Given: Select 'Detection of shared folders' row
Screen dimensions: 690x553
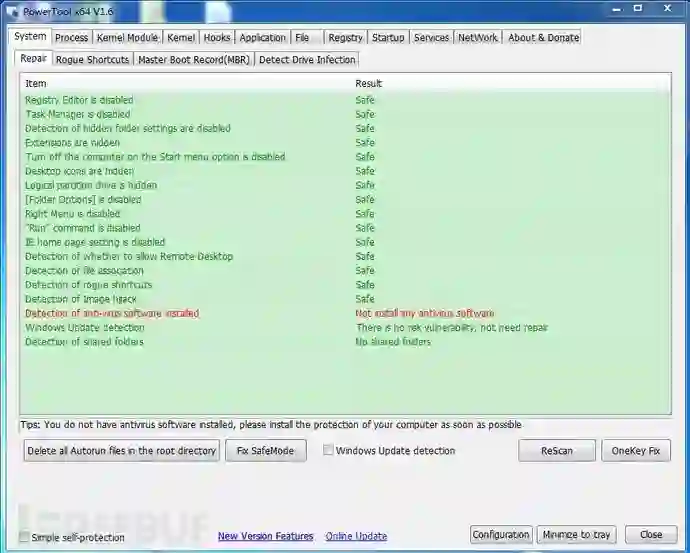Looking at the screenshot, I should pos(345,342).
